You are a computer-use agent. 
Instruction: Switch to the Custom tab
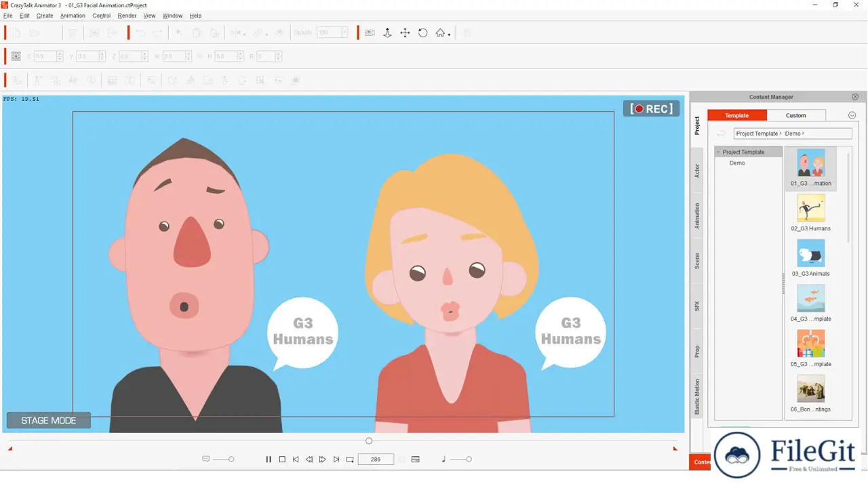(796, 115)
